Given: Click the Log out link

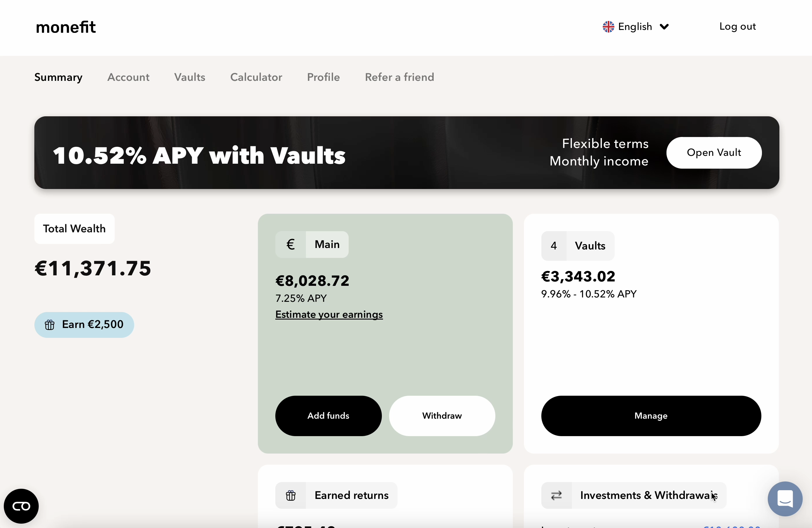Looking at the screenshot, I should tap(737, 26).
